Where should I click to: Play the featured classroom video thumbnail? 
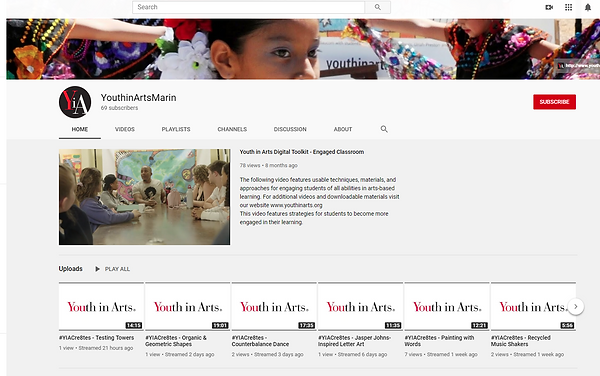click(x=145, y=197)
